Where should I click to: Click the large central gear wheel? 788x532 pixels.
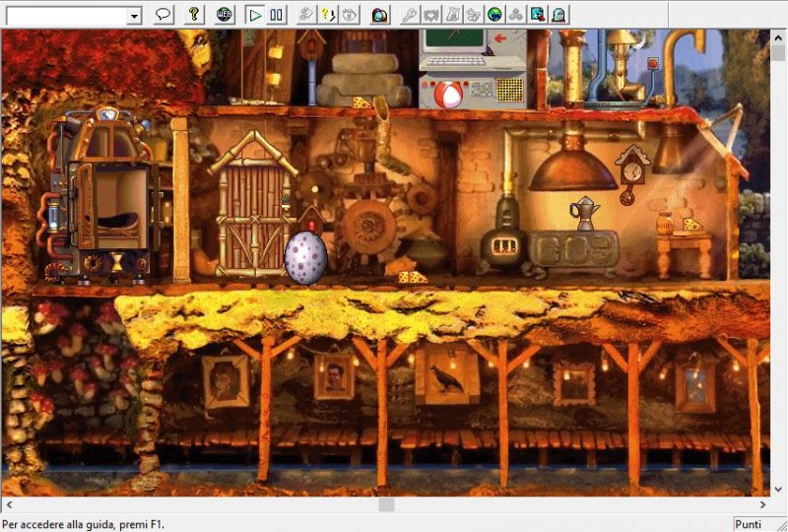(x=371, y=226)
